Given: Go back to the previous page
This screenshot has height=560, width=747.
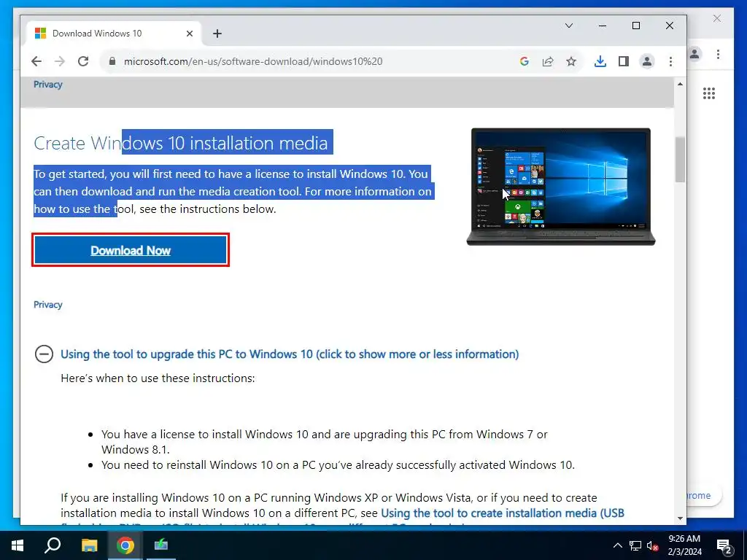Looking at the screenshot, I should tap(36, 61).
